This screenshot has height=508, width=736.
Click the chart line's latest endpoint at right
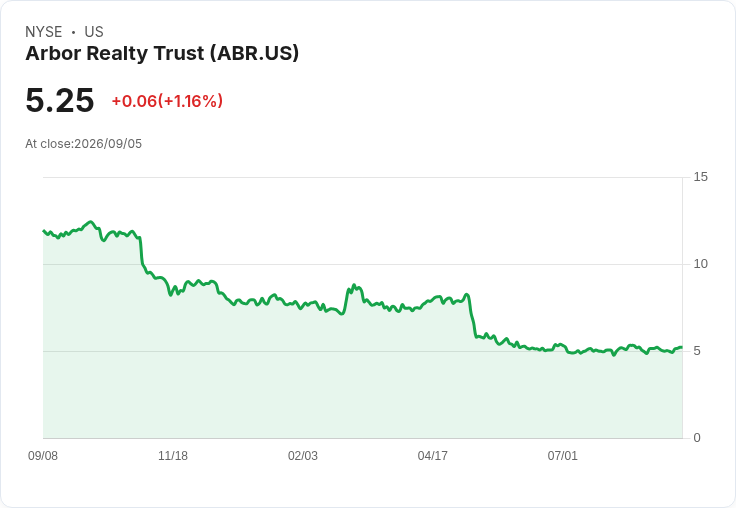pos(682,347)
